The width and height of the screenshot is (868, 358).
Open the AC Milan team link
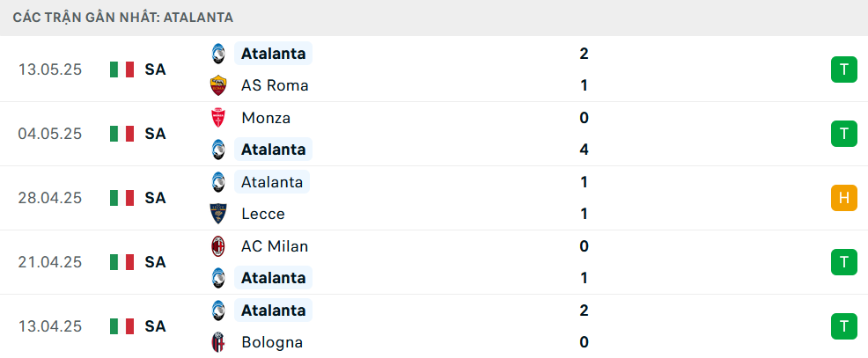tap(275, 246)
